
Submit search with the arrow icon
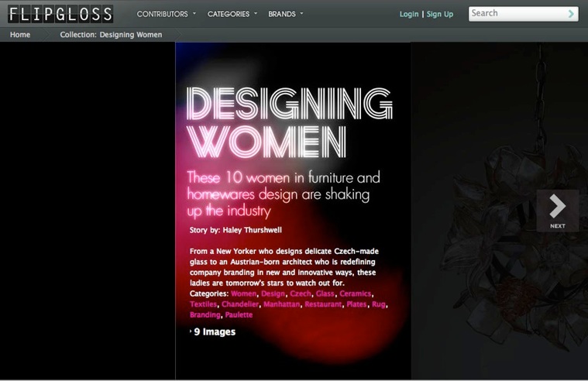pos(571,14)
